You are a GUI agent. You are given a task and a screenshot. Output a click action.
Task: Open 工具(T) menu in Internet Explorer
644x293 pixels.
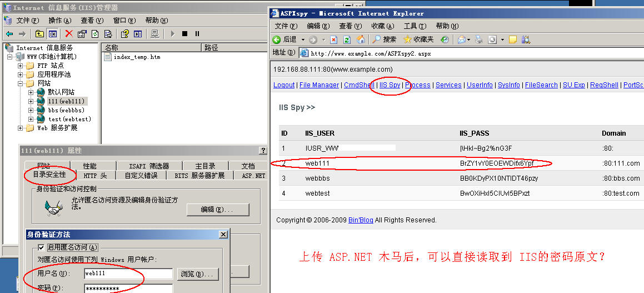[415, 26]
